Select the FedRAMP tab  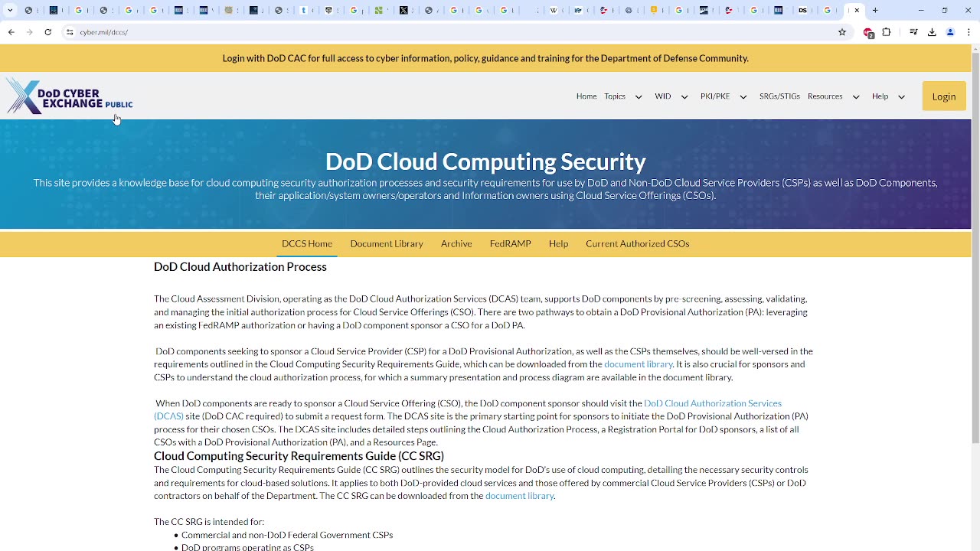point(510,243)
